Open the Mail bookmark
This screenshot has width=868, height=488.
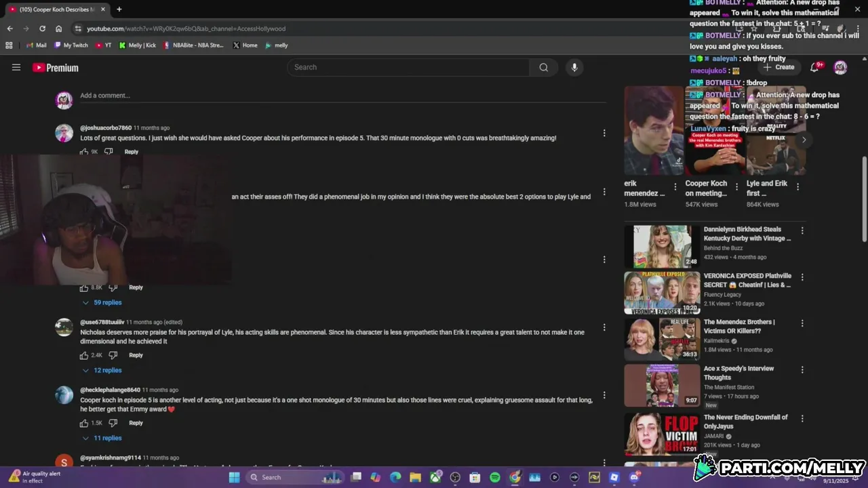point(37,45)
